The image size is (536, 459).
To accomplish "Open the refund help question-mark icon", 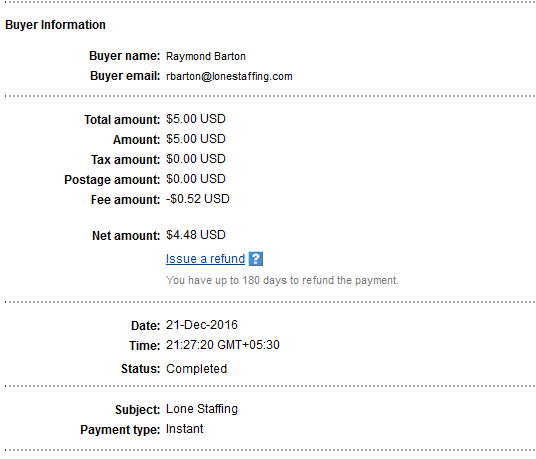I will coord(256,259).
